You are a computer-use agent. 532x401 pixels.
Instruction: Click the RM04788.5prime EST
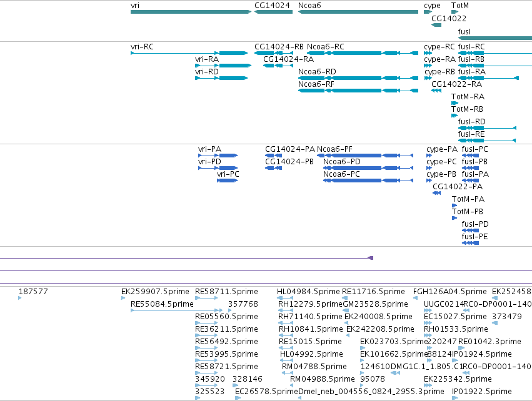288,373
